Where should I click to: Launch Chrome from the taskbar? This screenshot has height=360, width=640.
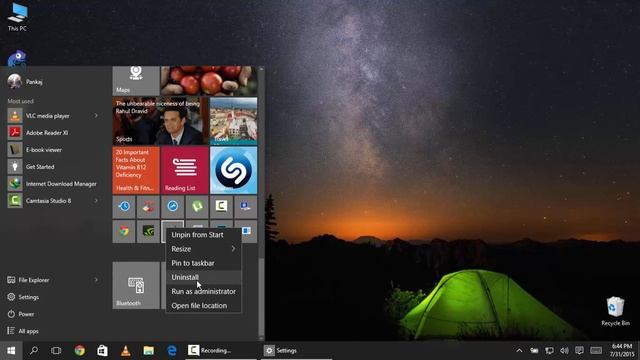point(80,351)
